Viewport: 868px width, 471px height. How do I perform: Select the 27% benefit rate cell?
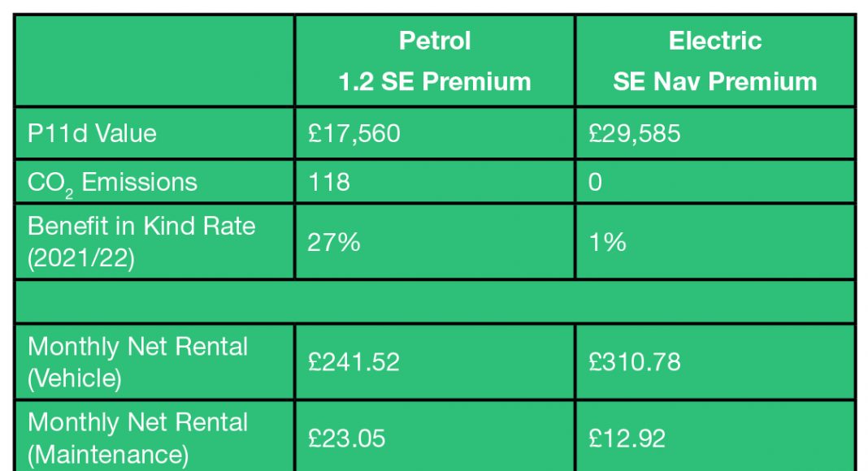click(334, 240)
